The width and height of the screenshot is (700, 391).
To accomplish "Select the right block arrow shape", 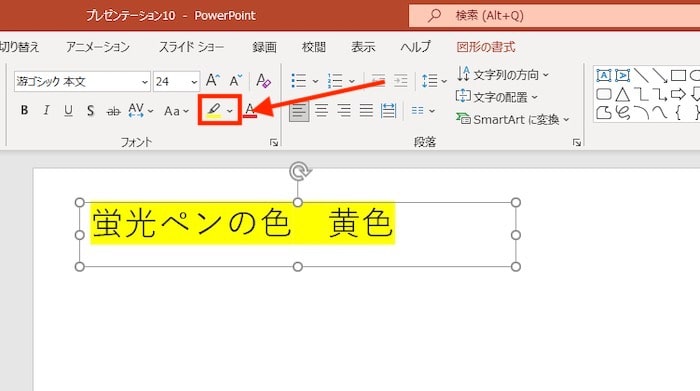I will (x=678, y=94).
